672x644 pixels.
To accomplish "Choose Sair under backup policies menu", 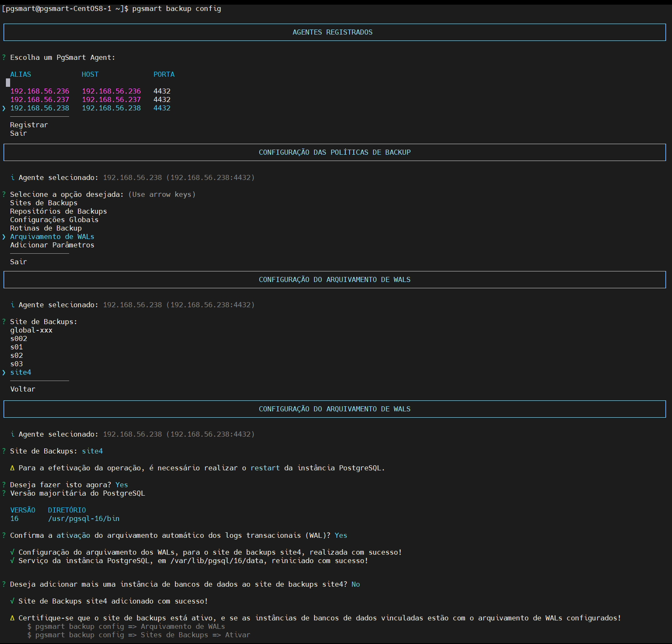I will (19, 262).
